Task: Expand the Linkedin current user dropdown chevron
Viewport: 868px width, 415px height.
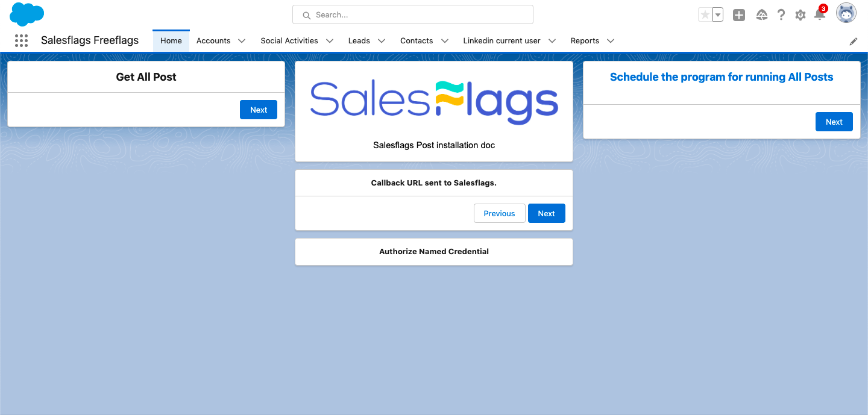Action: pyautogui.click(x=552, y=41)
